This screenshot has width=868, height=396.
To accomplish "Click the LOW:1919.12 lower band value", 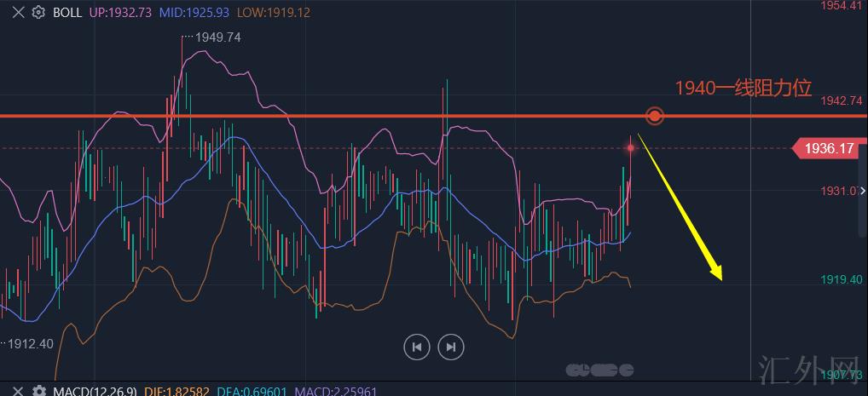I will pyautogui.click(x=274, y=12).
